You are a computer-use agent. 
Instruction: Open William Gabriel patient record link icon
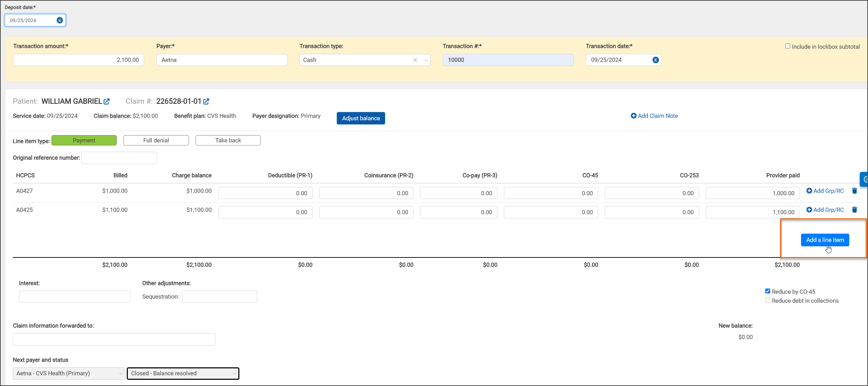[107, 102]
